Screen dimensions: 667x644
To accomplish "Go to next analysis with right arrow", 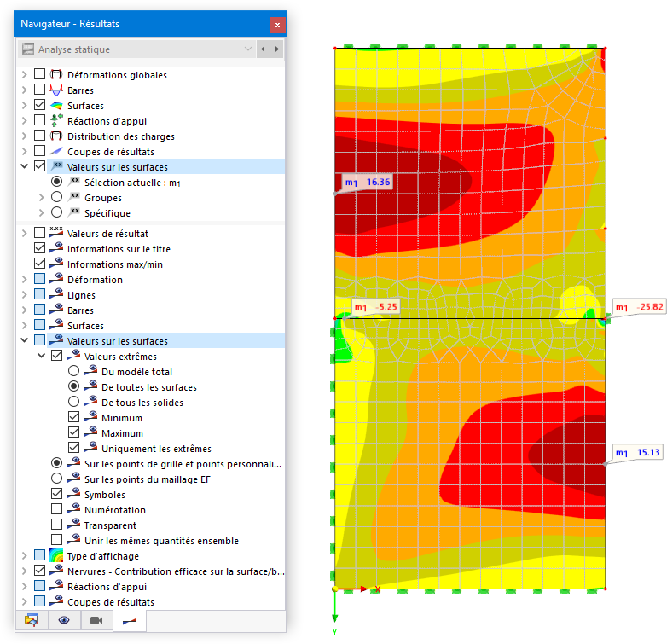I will [x=277, y=49].
